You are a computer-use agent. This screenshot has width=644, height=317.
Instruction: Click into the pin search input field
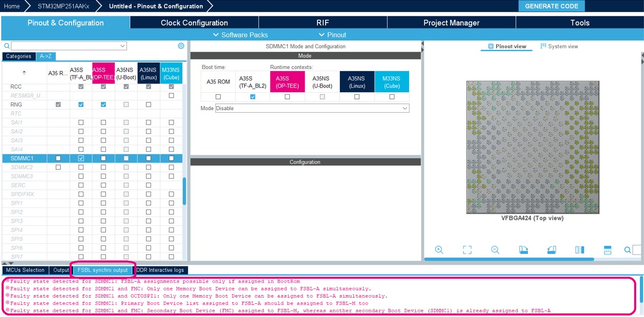click(x=637, y=250)
